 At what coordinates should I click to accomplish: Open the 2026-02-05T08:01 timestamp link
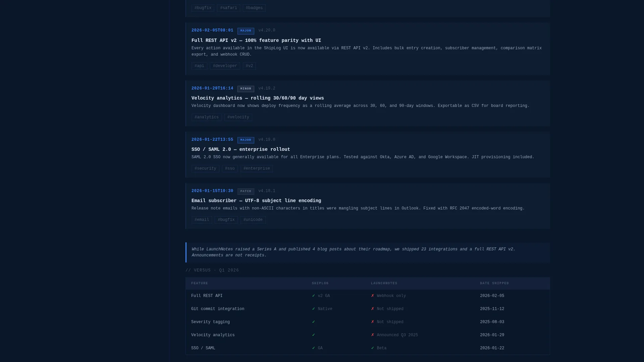212,31
